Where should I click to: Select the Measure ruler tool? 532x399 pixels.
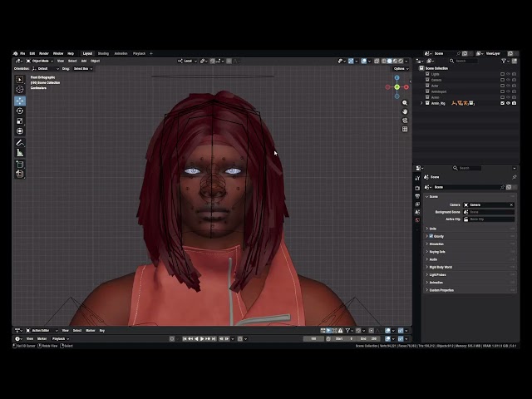[20, 153]
